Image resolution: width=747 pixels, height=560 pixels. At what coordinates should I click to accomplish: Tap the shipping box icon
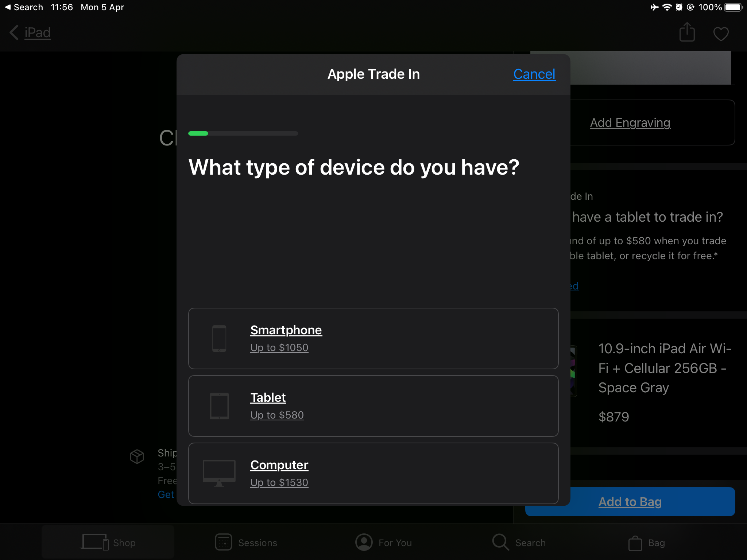(x=137, y=456)
